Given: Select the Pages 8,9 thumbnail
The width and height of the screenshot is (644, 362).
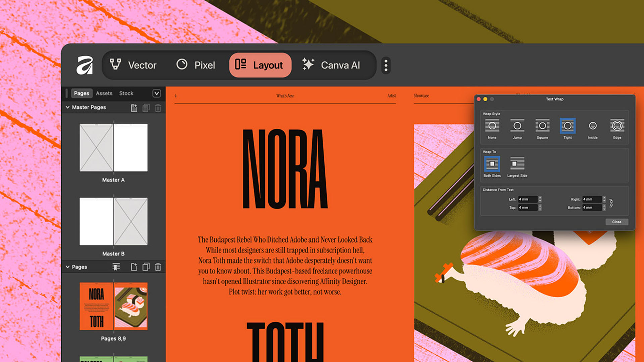Looking at the screenshot, I should (113, 306).
